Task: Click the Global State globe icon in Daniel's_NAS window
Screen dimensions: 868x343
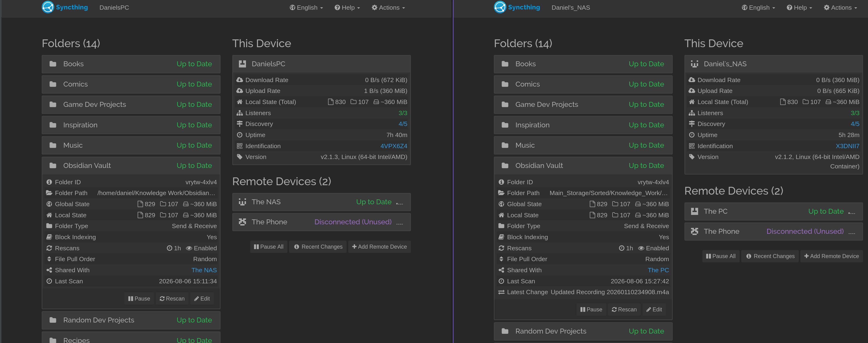Action: click(501, 204)
